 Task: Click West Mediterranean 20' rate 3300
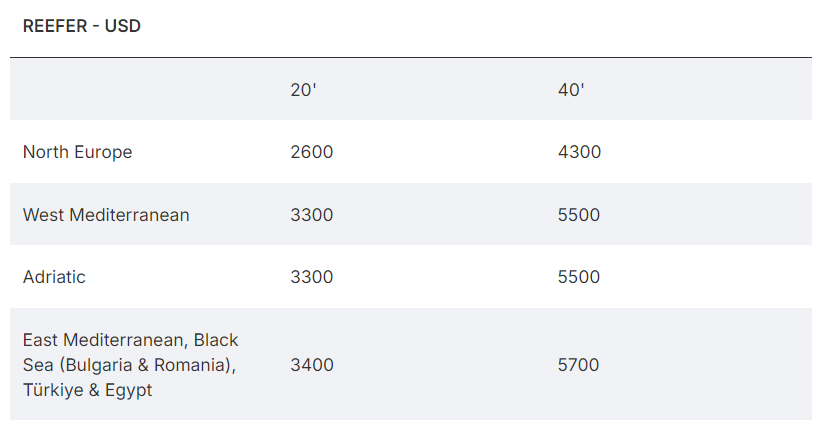coord(311,214)
